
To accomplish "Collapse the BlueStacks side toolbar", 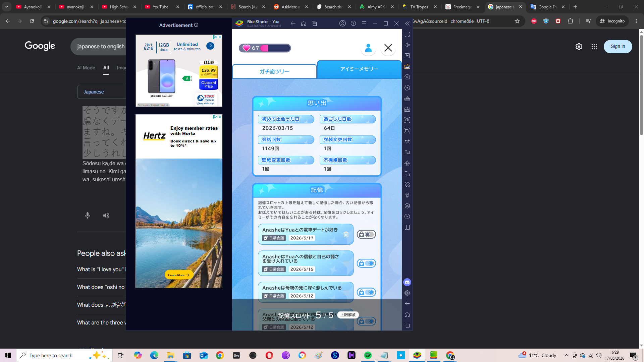I will [x=407, y=23].
